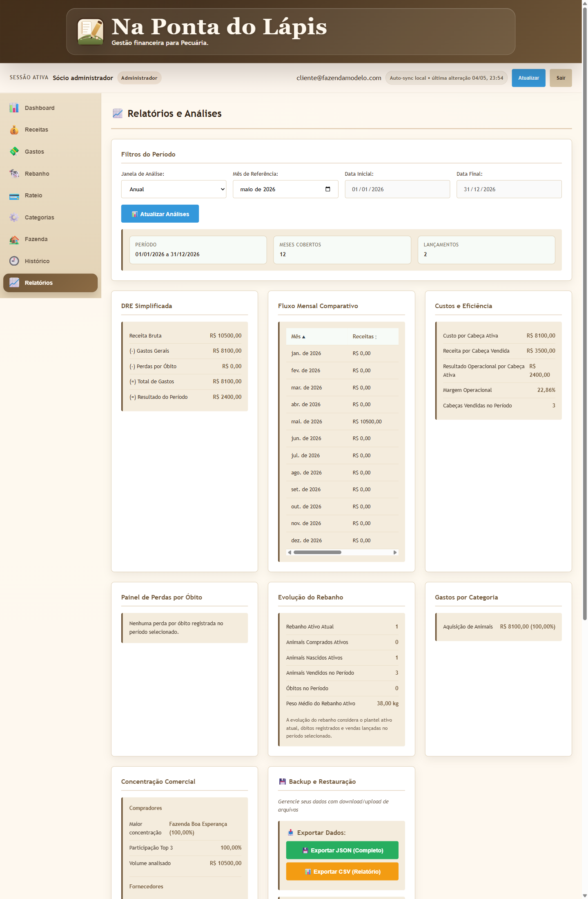Viewport: 588px width, 899px height.
Task: Click the Cabeças Vendidas no Período row
Action: 499,405
